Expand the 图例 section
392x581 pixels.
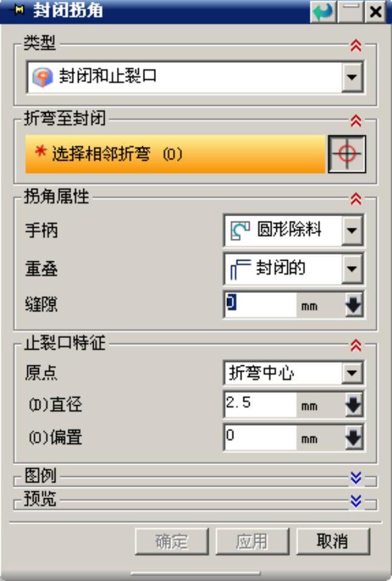pyautogui.click(x=356, y=478)
